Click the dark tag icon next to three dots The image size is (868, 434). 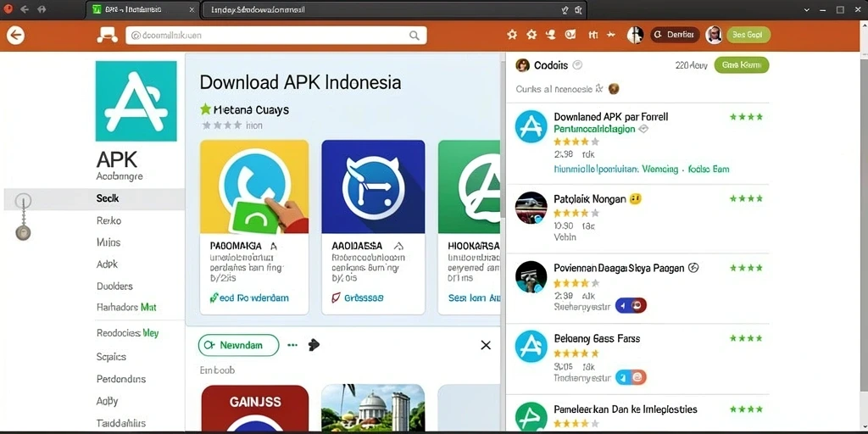pos(314,345)
